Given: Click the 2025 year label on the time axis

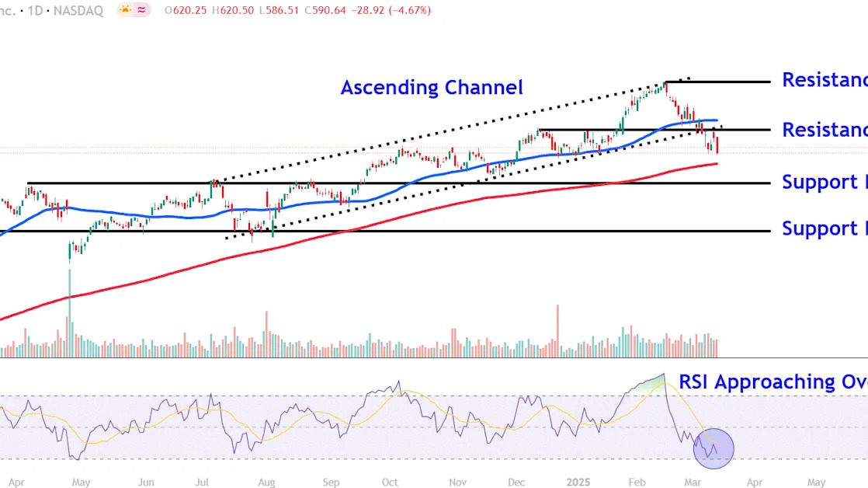Looking at the screenshot, I should pos(578,483).
